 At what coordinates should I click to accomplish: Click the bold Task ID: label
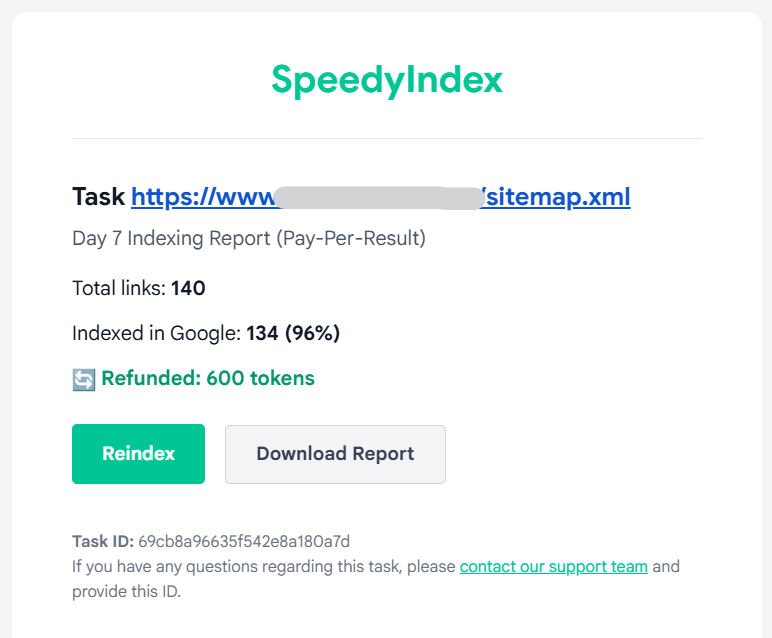(x=102, y=542)
